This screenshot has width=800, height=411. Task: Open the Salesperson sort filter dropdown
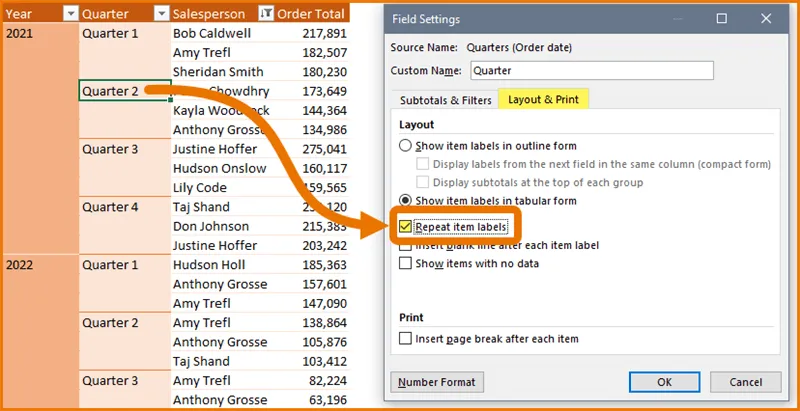(x=266, y=14)
